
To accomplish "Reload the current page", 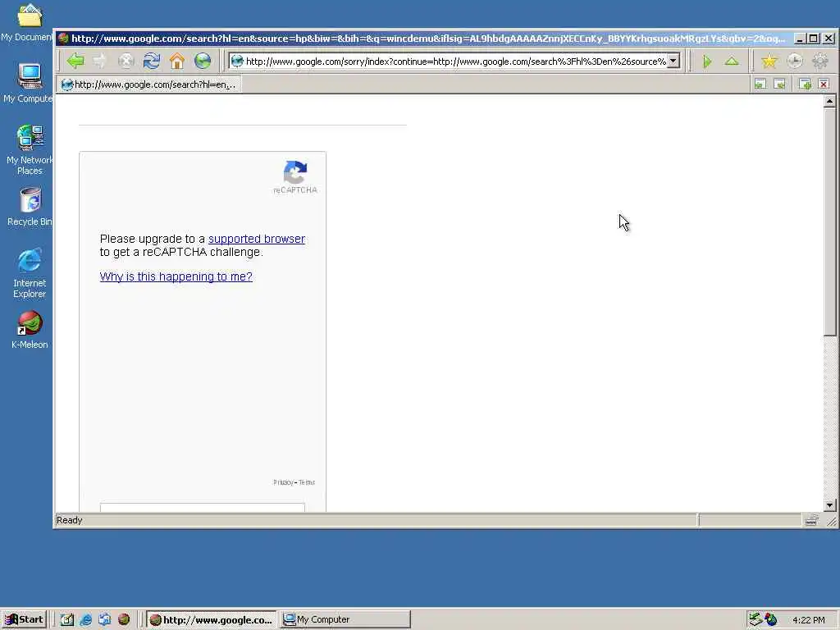I will coord(152,61).
